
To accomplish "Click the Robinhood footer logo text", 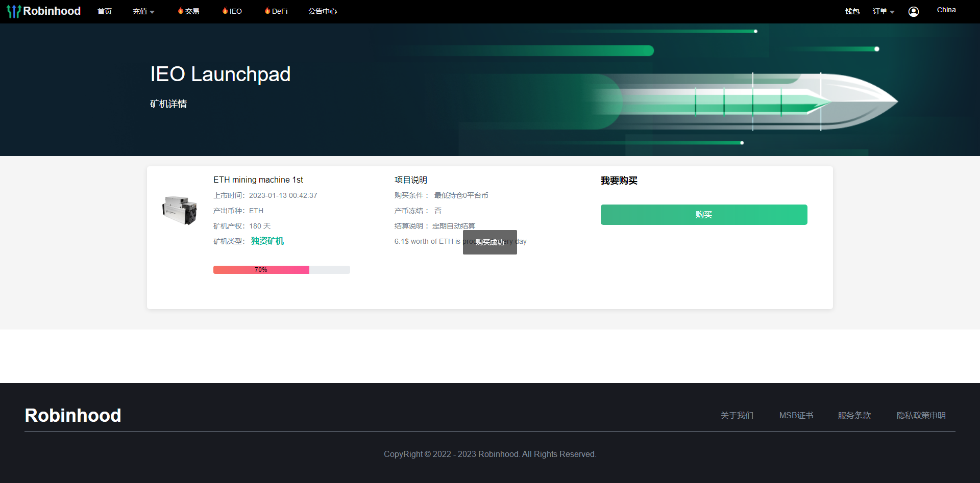I will [x=73, y=415].
